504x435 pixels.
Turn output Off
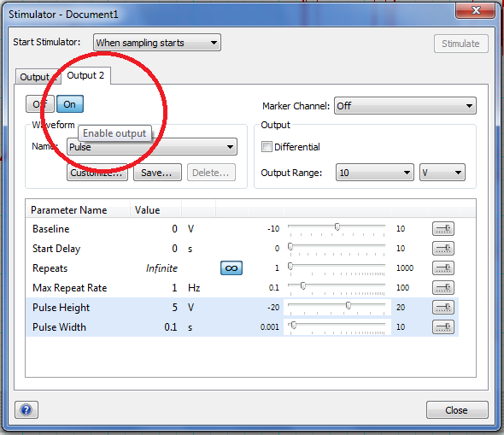[40, 104]
